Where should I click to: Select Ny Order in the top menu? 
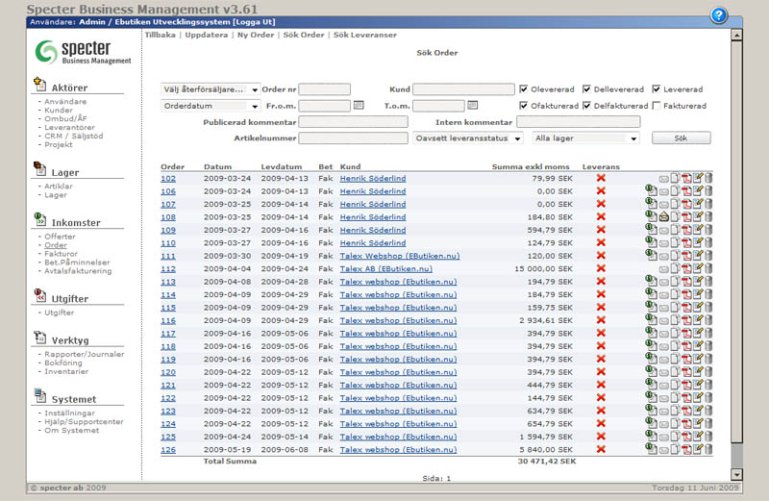tap(257, 35)
